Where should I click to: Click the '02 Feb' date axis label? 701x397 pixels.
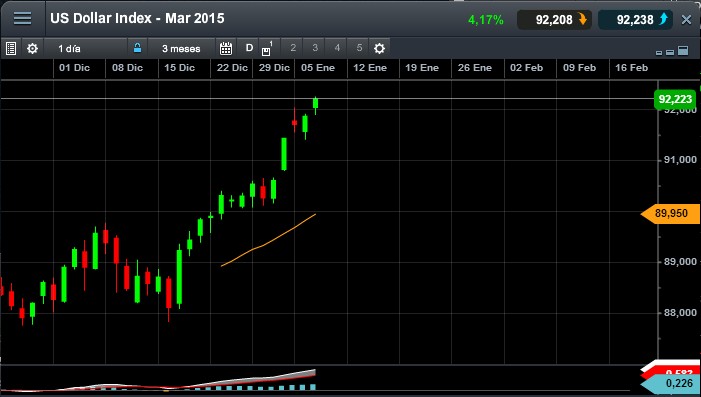526,68
